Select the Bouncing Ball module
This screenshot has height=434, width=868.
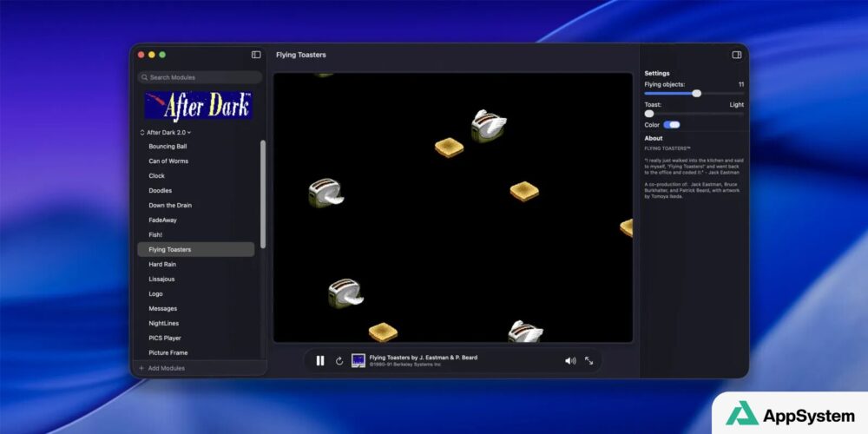pyautogui.click(x=196, y=147)
